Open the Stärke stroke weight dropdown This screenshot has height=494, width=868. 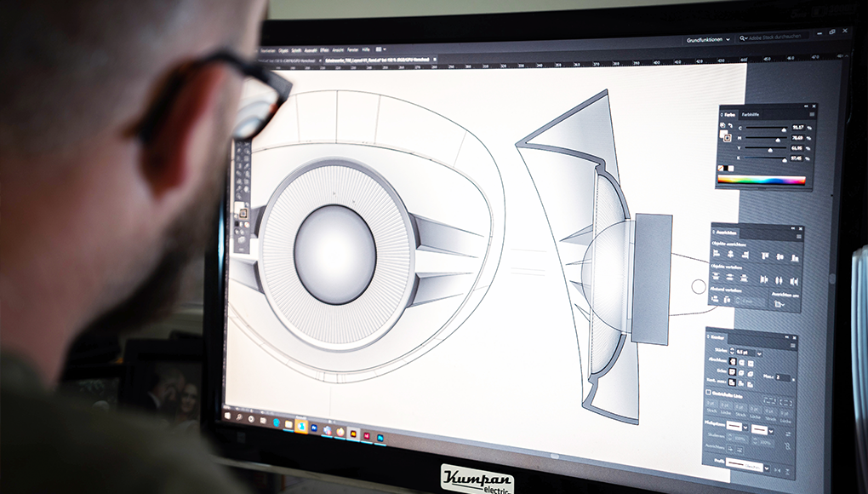tap(759, 354)
